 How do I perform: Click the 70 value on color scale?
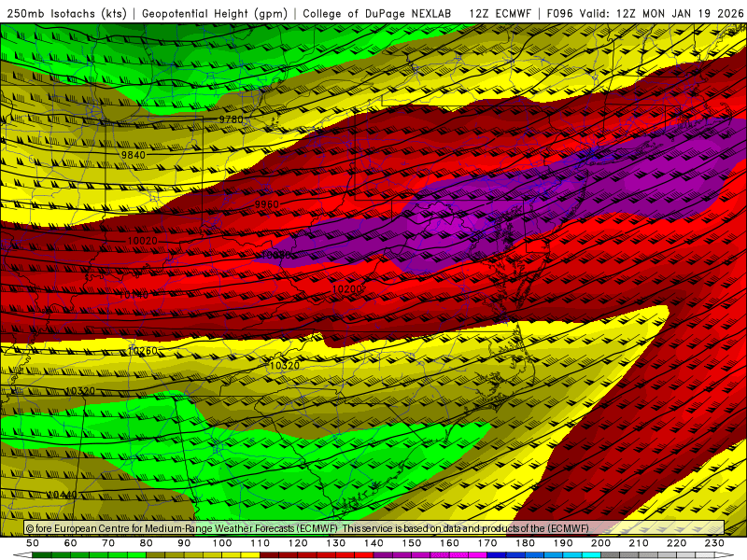point(108,543)
